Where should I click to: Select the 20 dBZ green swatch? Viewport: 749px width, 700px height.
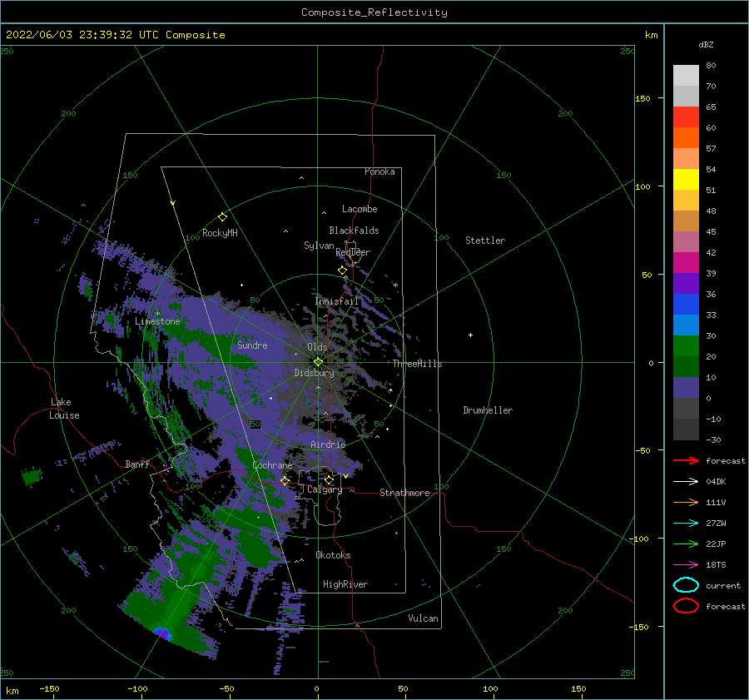pos(686,345)
